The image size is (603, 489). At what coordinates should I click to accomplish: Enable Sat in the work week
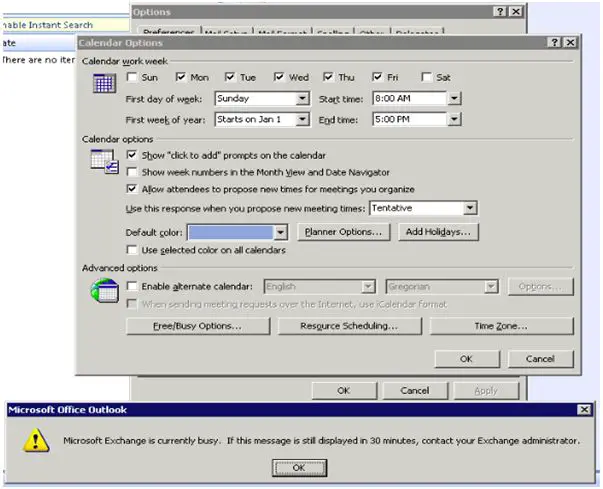pos(426,77)
